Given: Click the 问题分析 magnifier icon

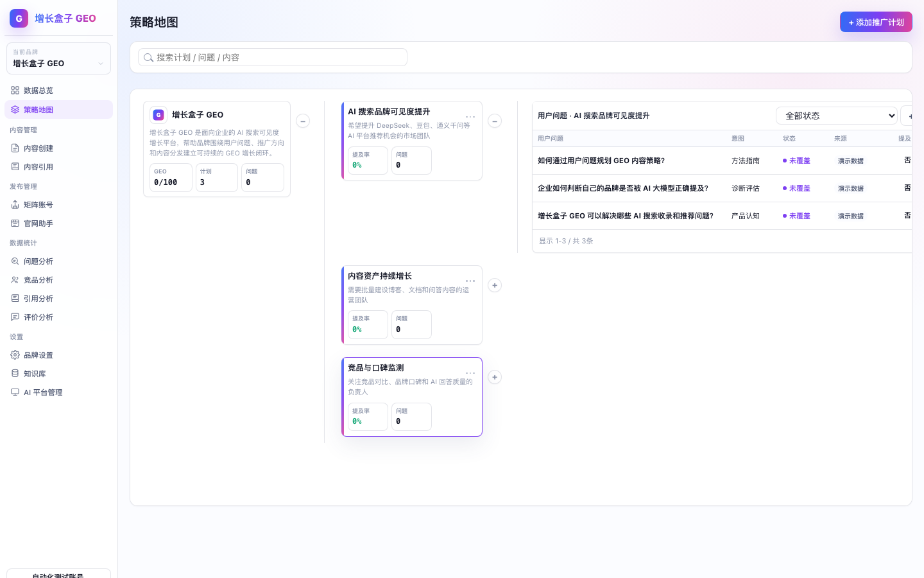Looking at the screenshot, I should click(x=15, y=261).
